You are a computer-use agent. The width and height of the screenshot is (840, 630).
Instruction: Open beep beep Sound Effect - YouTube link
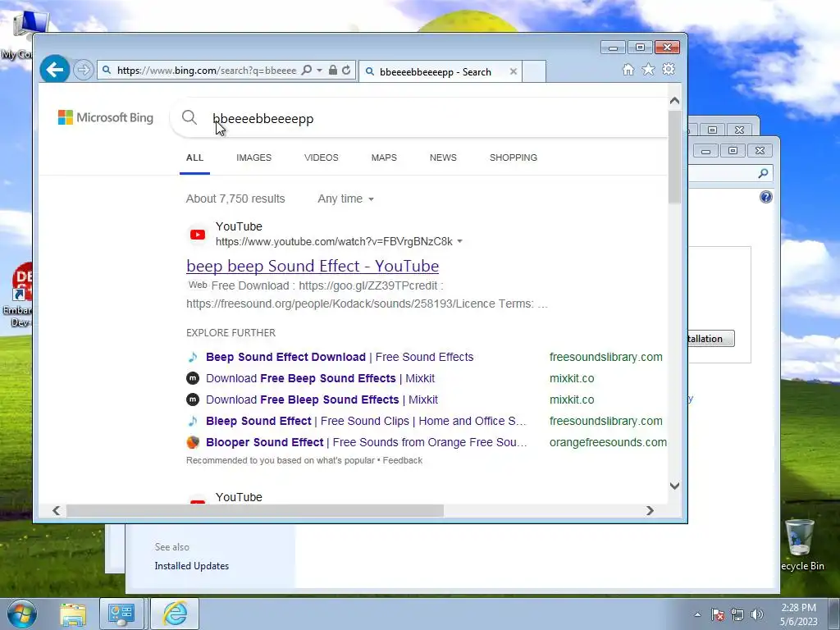click(313, 266)
